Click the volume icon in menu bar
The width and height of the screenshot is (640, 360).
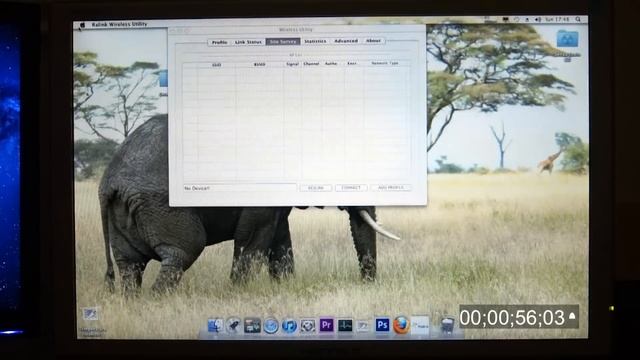coord(538,20)
